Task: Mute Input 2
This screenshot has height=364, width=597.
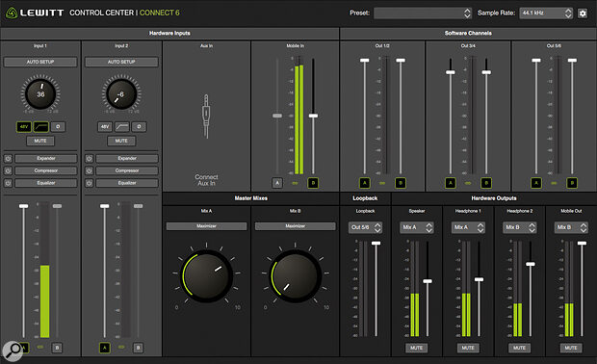Action: coord(121,141)
